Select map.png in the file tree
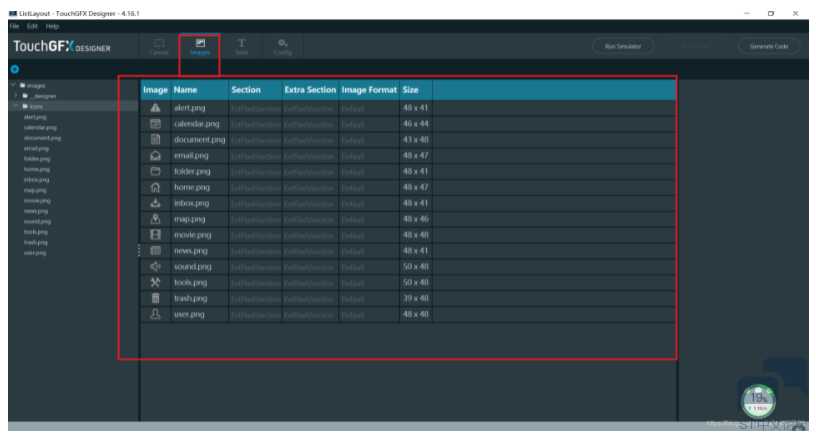 pyautogui.click(x=35, y=190)
